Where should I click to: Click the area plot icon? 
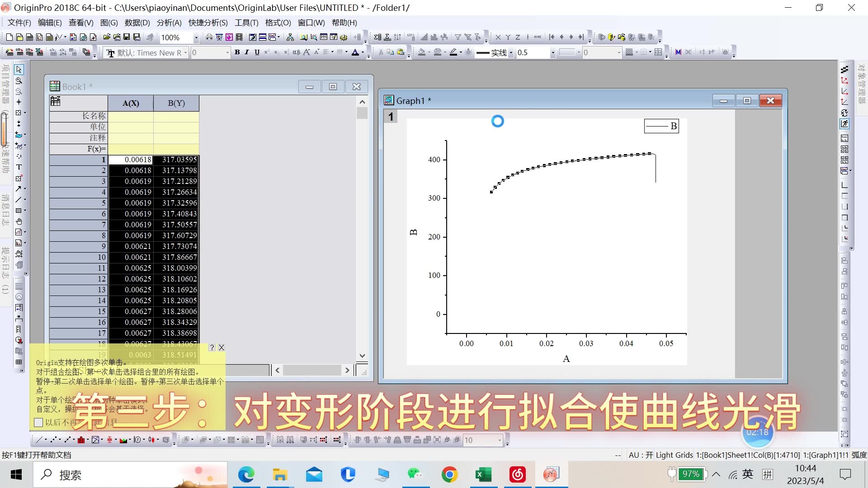pos(123,440)
